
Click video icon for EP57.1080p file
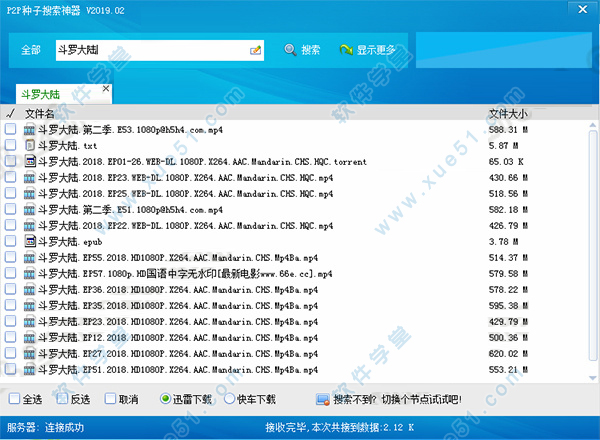click(x=29, y=274)
